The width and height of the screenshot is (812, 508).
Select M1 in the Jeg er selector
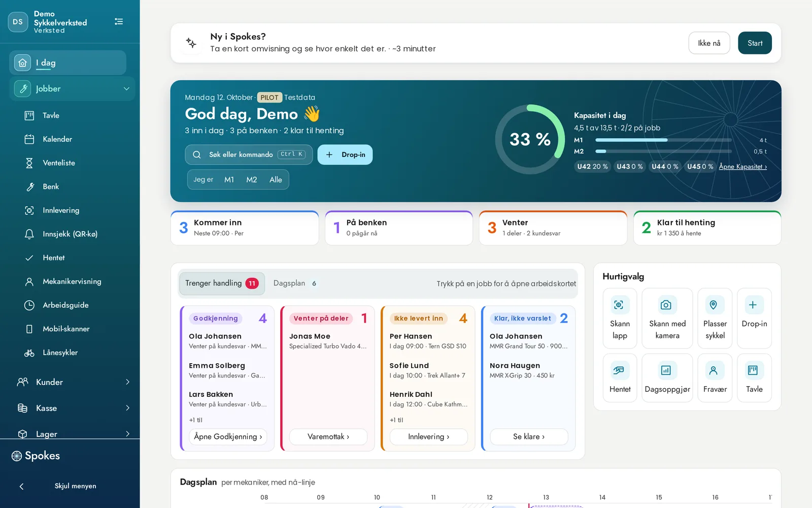(x=229, y=180)
